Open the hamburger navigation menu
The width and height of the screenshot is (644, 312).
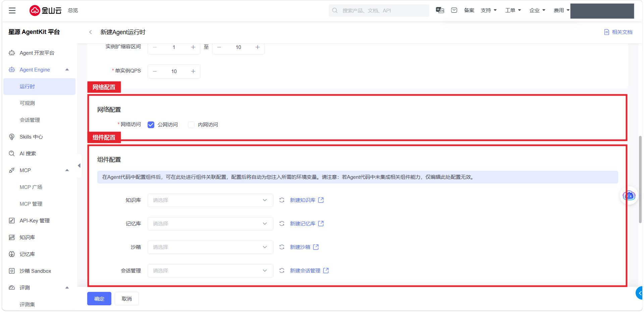coord(12,10)
